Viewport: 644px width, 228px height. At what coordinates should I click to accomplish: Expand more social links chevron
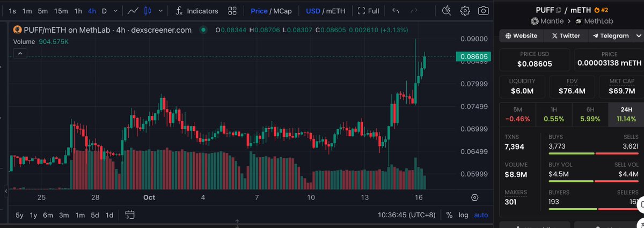(x=638, y=36)
